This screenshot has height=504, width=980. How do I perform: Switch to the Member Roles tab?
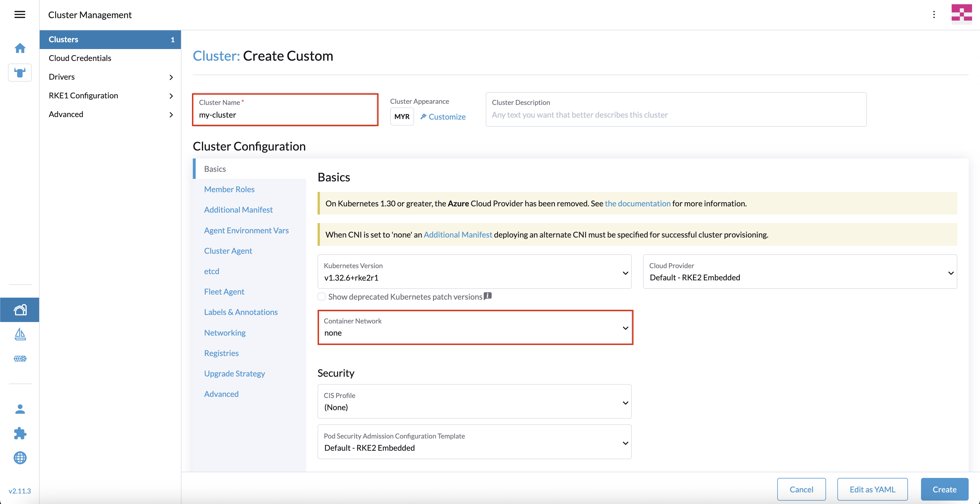pos(229,189)
